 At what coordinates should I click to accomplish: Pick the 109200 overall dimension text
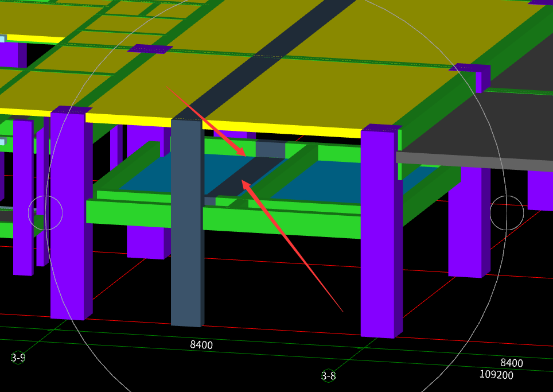(496, 374)
